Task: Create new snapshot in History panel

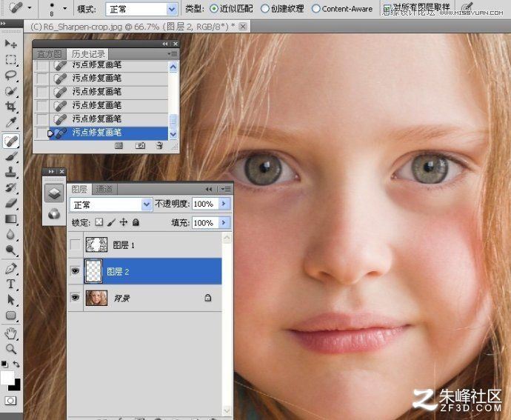Action: (140, 145)
